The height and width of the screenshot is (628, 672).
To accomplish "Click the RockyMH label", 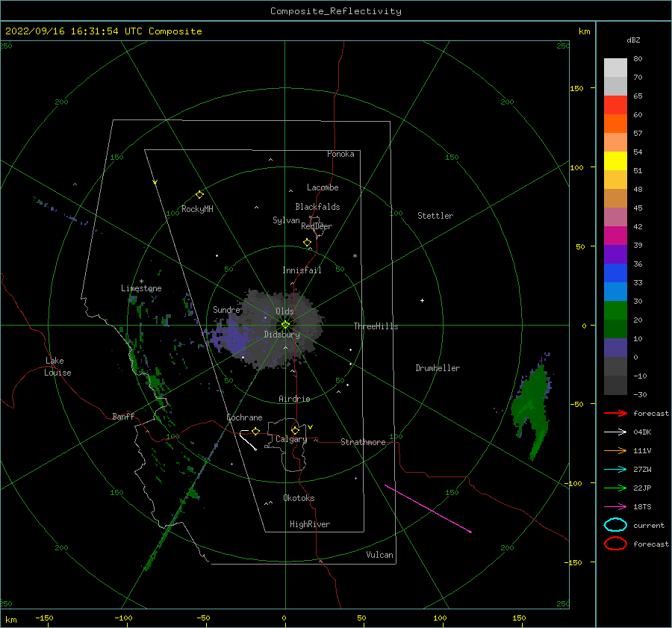I will [197, 209].
